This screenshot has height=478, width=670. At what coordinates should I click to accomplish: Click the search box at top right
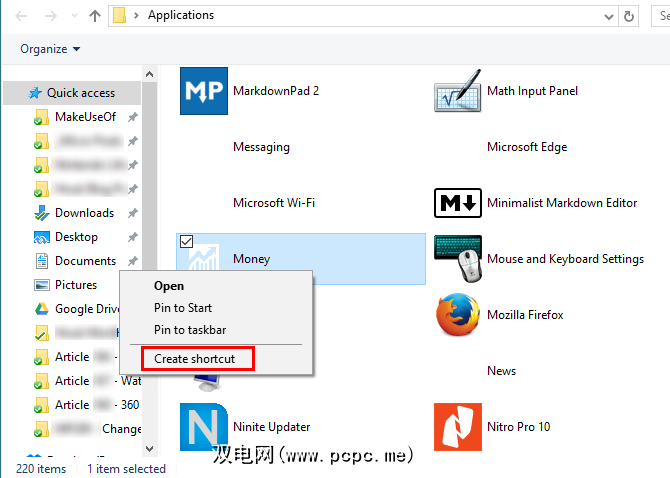click(x=661, y=16)
